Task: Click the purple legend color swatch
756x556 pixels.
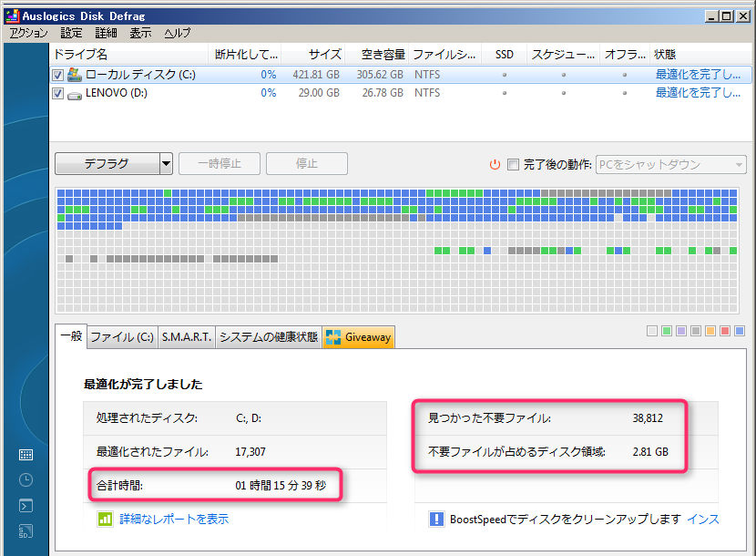Action: (681, 331)
